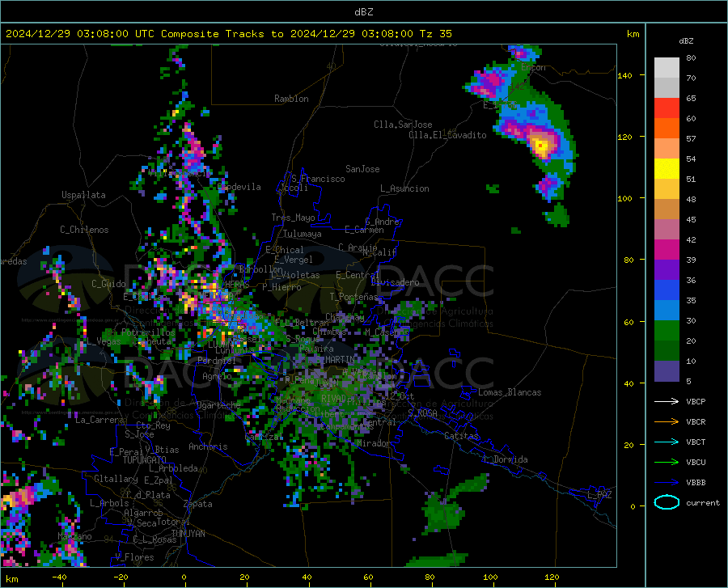The width and height of the screenshot is (728, 588).
Task: Click the 20 dBZ green color swatch
Action: [667, 351]
